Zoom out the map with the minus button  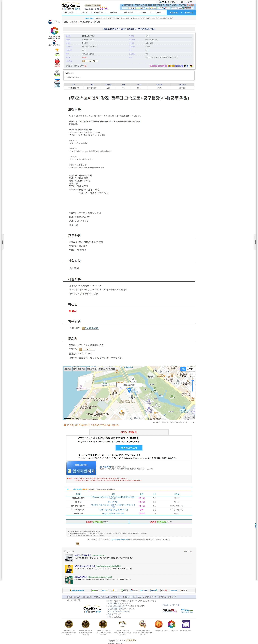[x=193, y=395]
